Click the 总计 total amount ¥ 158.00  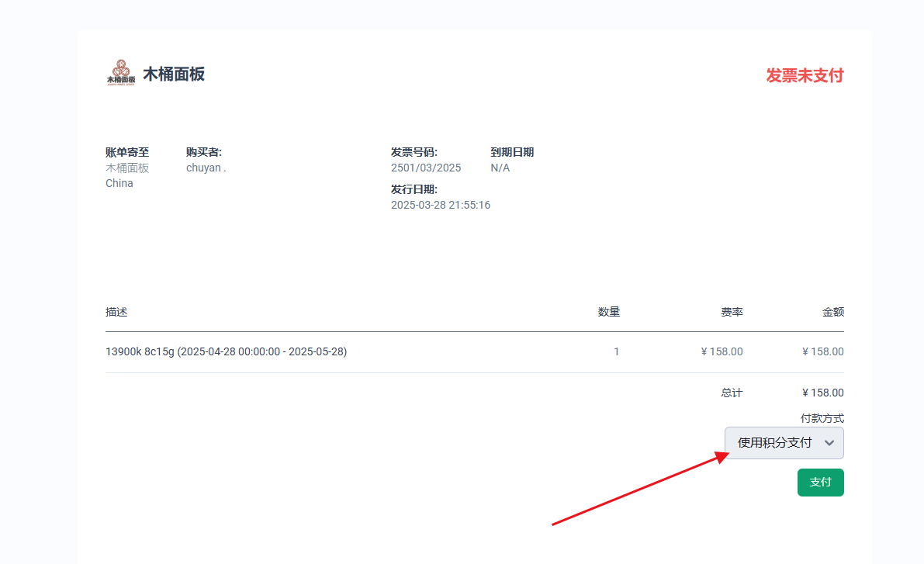(x=822, y=393)
